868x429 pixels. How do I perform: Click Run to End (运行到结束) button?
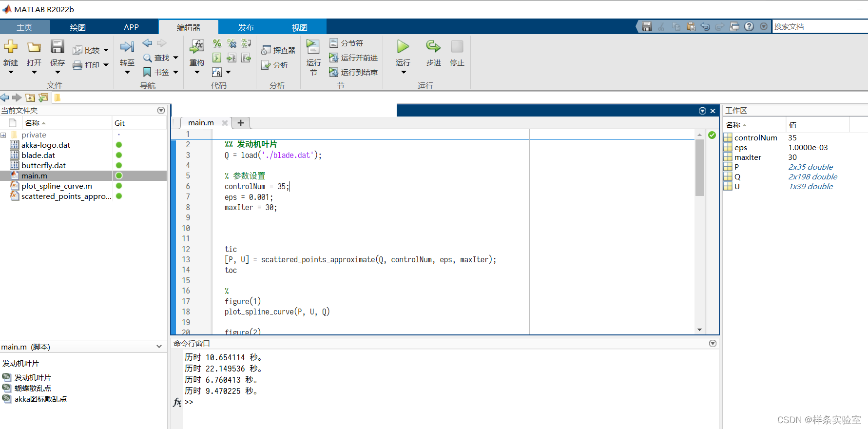coord(353,72)
